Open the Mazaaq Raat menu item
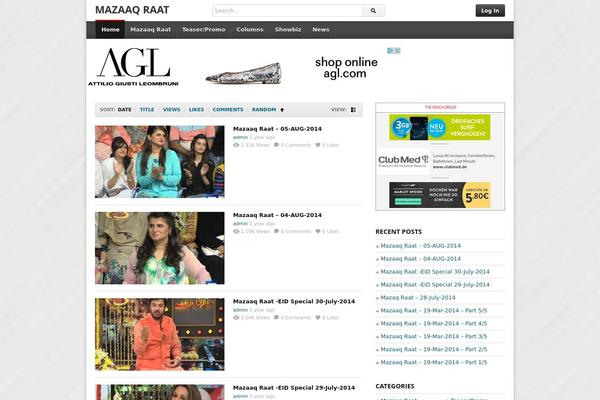Screen dimensions: 600x400 point(150,29)
